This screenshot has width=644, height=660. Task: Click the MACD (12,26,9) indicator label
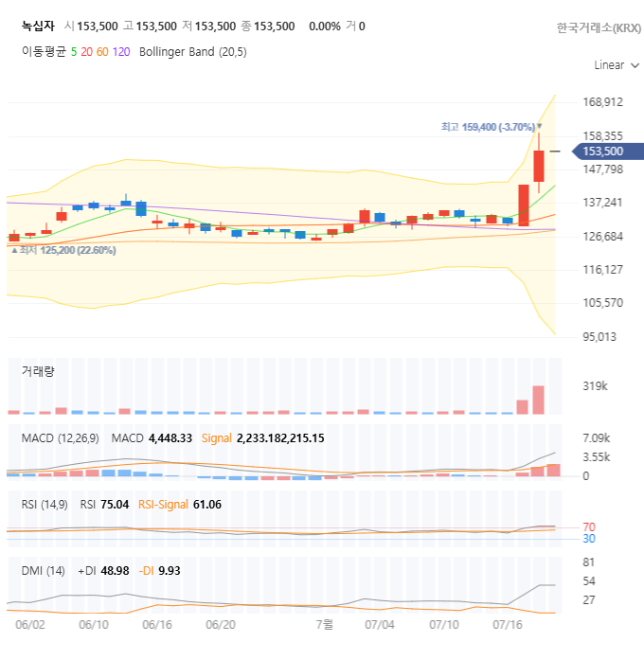pyautogui.click(x=61, y=438)
